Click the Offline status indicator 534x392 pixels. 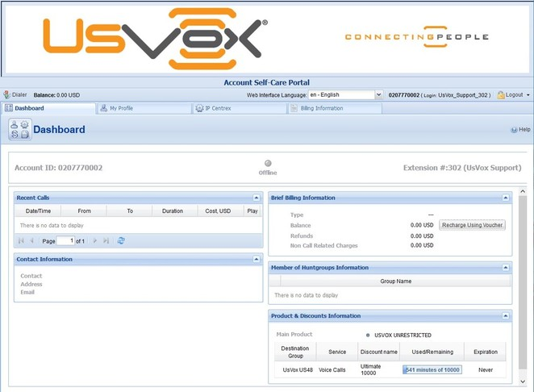tap(268, 163)
